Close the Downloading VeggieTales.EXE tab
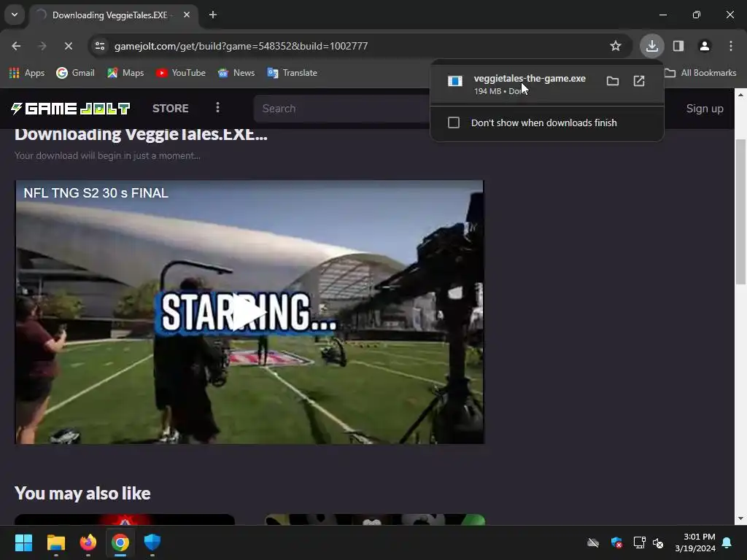 (x=187, y=15)
